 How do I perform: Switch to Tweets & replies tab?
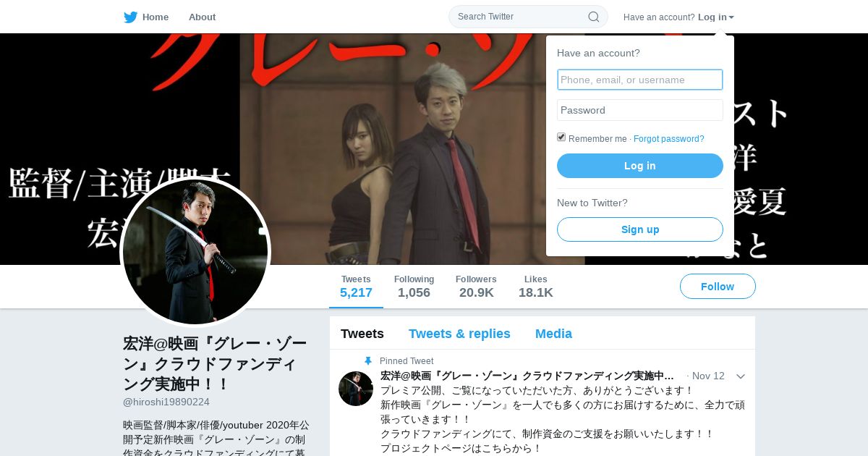(459, 334)
